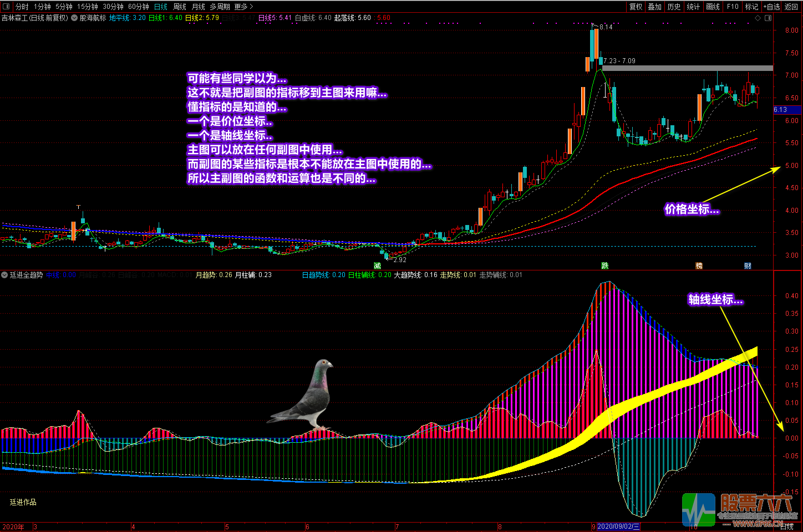Open the 股海航标 indicator dropdown arrow
803x532 pixels.
74,18
